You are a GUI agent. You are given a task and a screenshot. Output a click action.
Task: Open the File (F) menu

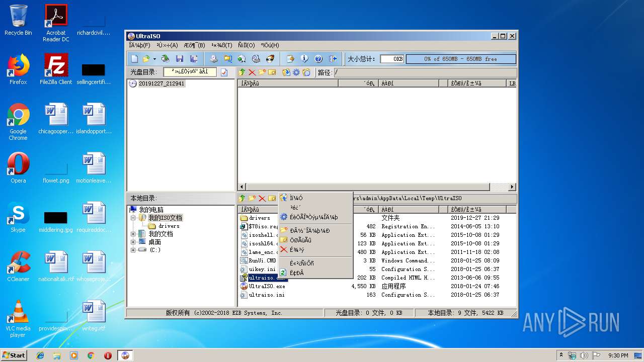(x=139, y=45)
